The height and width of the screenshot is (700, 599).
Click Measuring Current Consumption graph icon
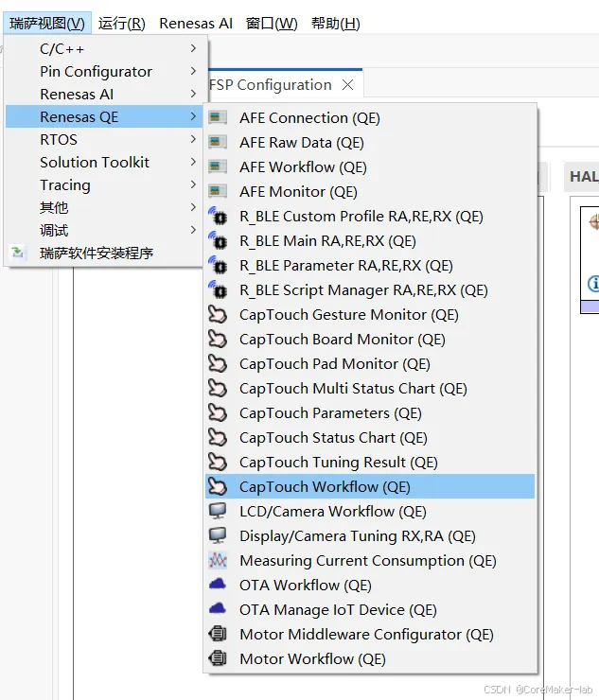[x=218, y=560]
